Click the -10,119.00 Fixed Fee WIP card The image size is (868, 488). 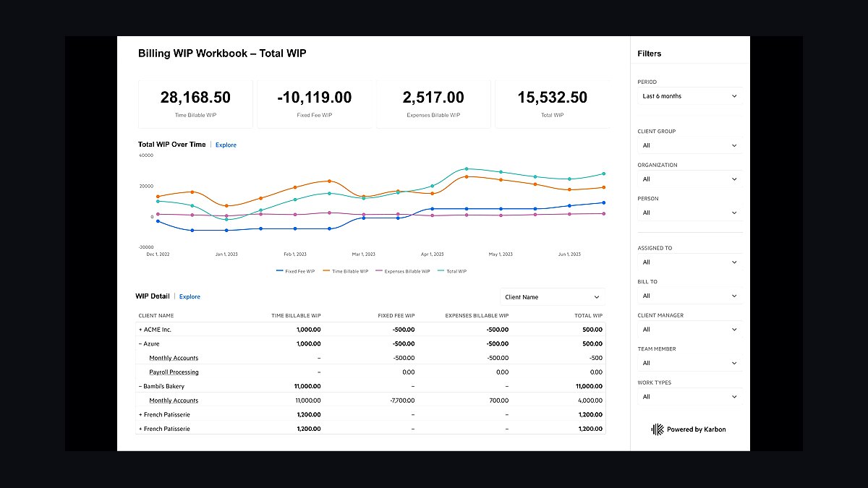click(x=314, y=104)
